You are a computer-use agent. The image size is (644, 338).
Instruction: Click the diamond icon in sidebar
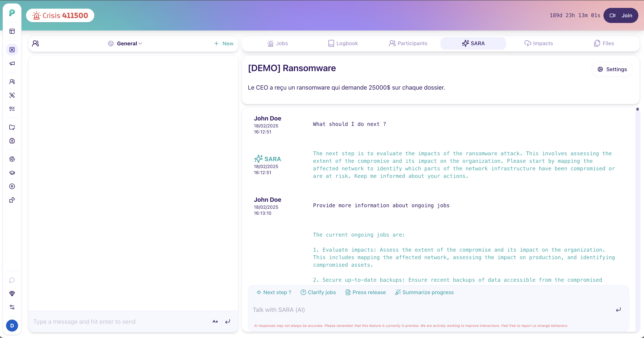(x=12, y=294)
